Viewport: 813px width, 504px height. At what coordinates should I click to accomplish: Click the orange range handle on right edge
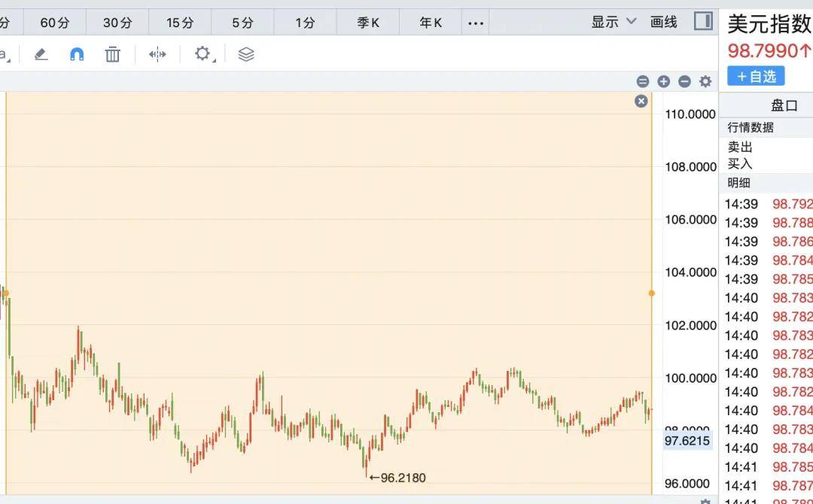(652, 293)
